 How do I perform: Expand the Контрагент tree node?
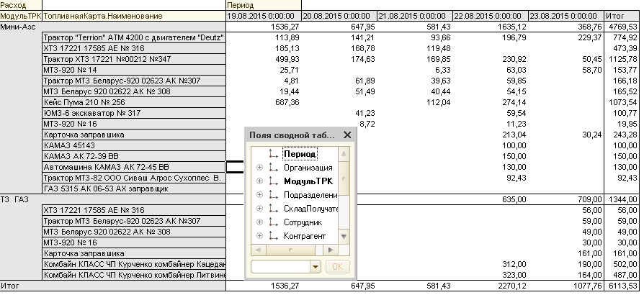(x=259, y=236)
